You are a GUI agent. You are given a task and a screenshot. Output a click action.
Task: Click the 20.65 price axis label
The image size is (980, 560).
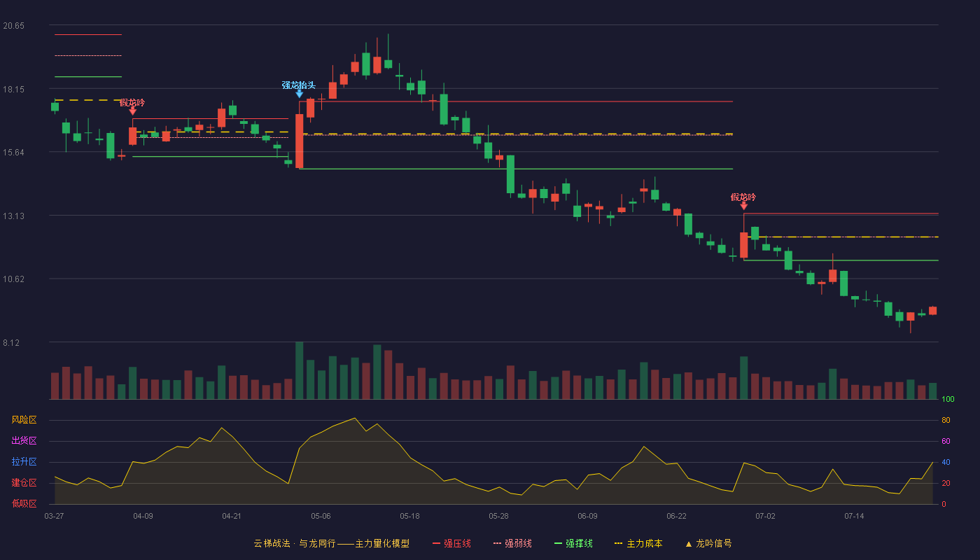14,26
